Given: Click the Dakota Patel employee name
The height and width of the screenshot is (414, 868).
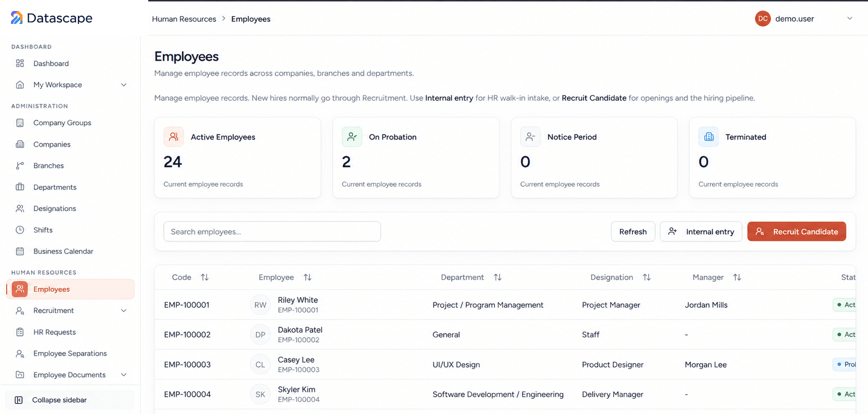Looking at the screenshot, I should tap(300, 330).
